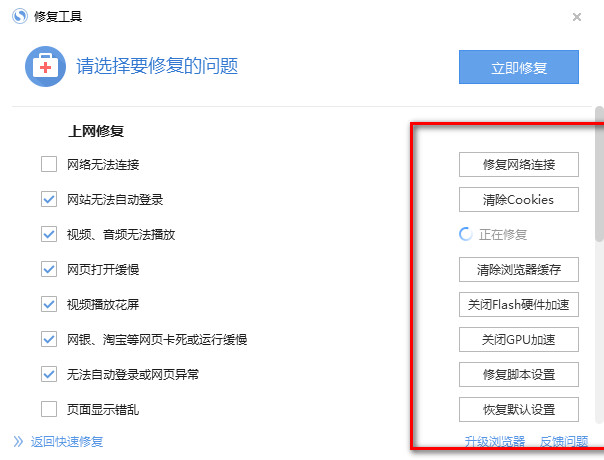Click the 修复脚本设置 button

[x=518, y=374]
